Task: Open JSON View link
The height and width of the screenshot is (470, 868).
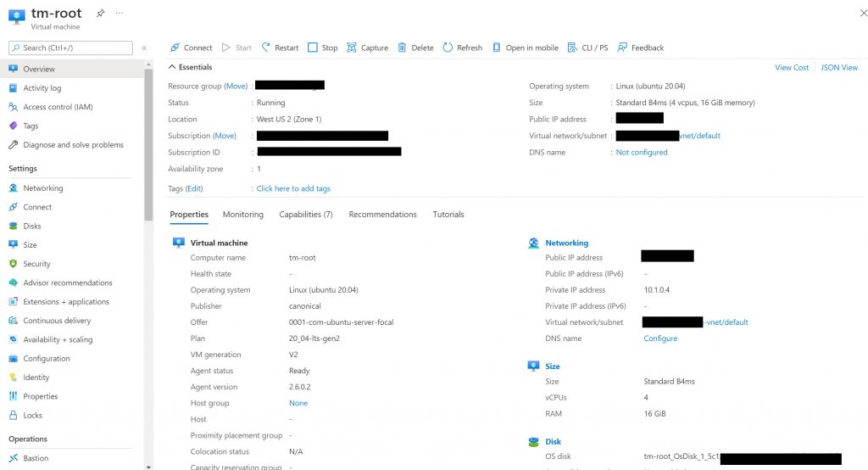Action: (x=839, y=68)
